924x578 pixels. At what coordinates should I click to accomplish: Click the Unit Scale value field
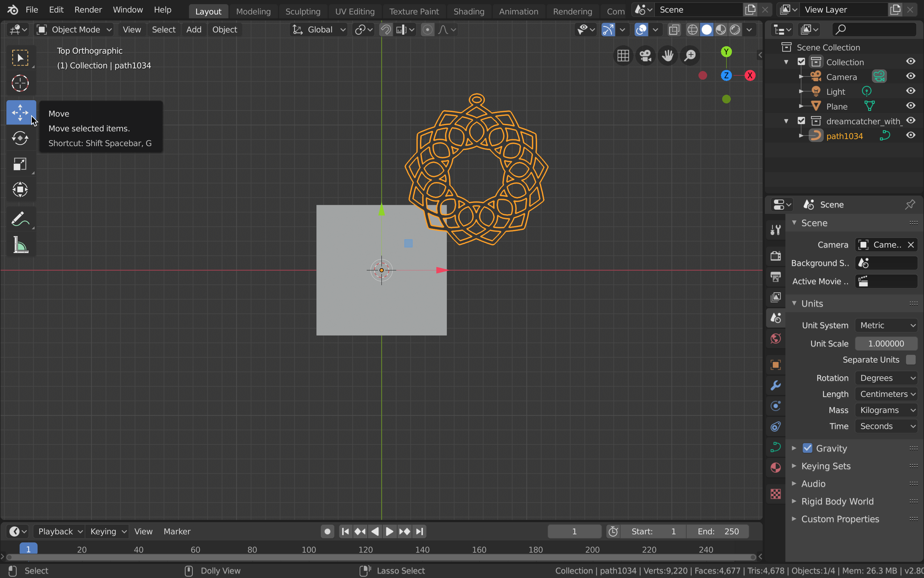click(x=886, y=344)
